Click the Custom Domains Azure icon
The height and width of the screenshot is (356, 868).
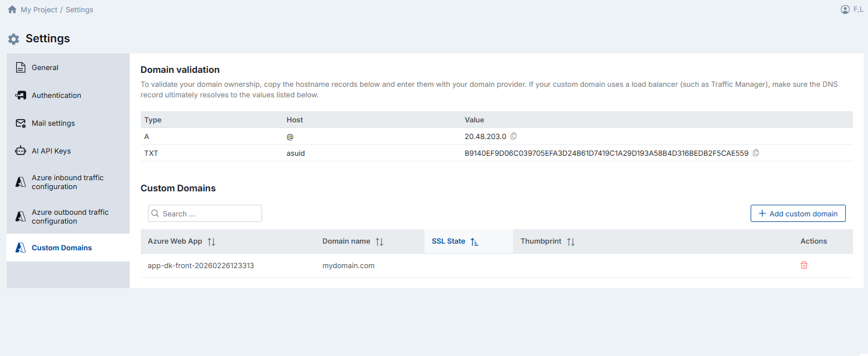pos(21,247)
